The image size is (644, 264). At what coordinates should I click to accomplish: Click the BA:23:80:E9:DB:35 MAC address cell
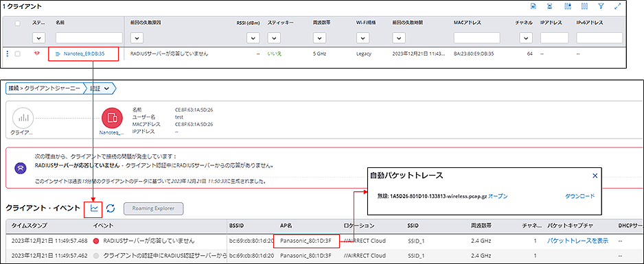pyautogui.click(x=474, y=53)
